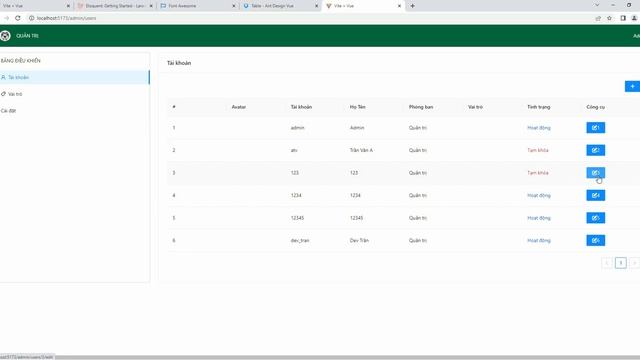
Task: Close the Eloquent Getting Started tab
Action: 151,6
